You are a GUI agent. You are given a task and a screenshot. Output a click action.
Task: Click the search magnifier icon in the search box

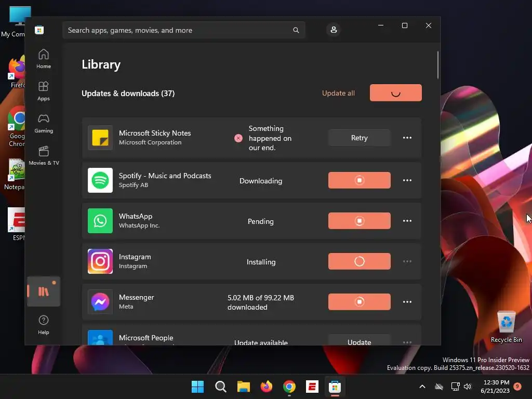[x=296, y=30]
